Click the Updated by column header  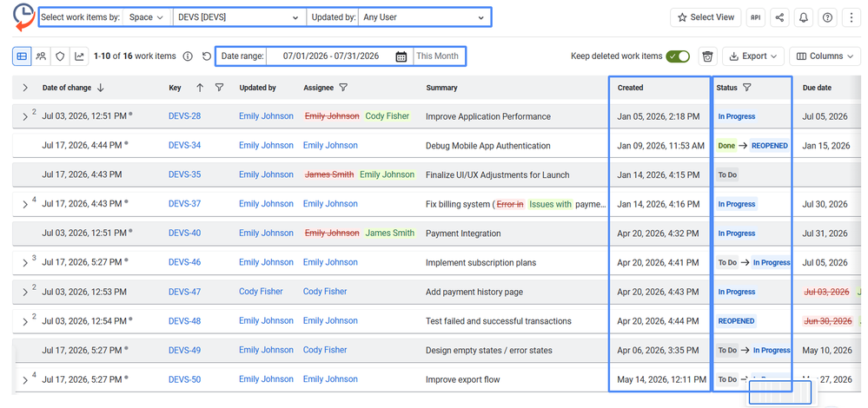[257, 88]
